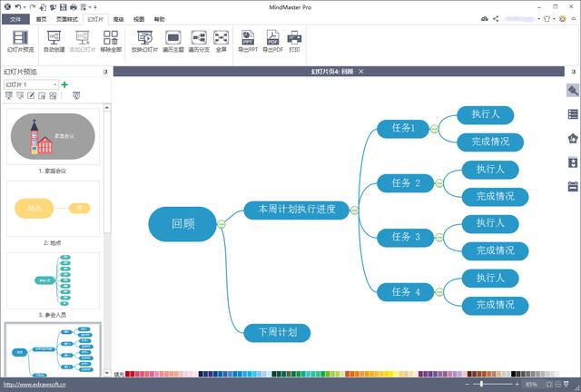Image resolution: width=581 pixels, height=392 pixels.
Task: Switch to the 首页 home tab
Action: coord(41,19)
